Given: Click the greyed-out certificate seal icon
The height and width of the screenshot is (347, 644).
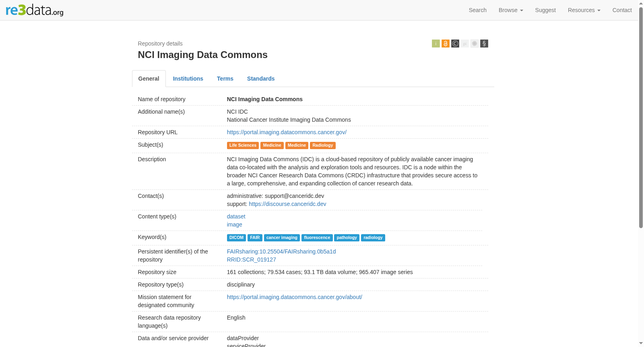Looking at the screenshot, I should click(x=474, y=44).
